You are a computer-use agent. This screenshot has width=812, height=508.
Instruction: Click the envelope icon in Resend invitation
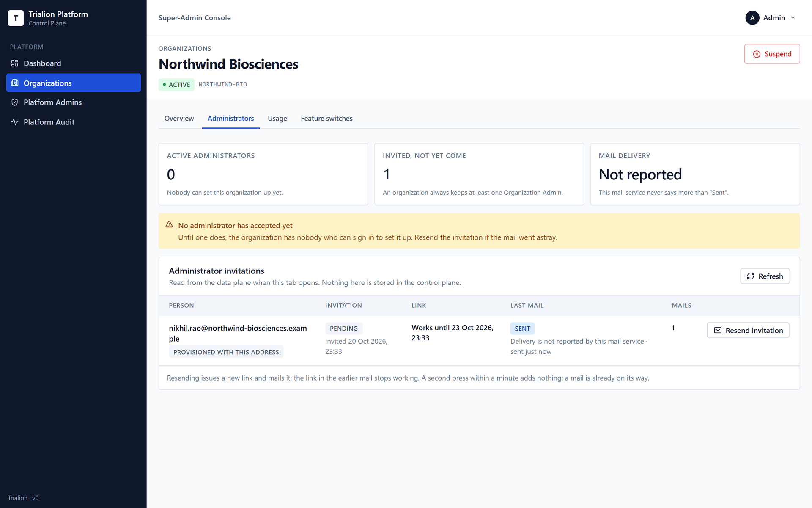[718, 330]
